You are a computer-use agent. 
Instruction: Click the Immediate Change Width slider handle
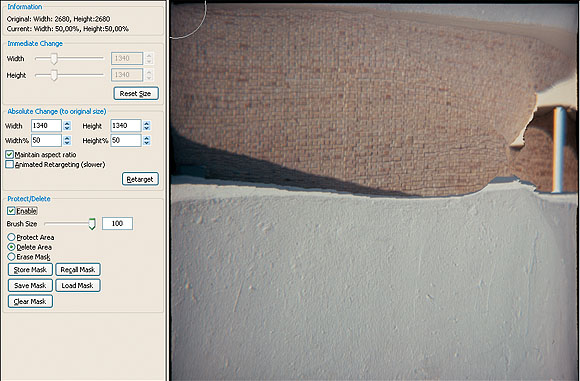coord(54,58)
